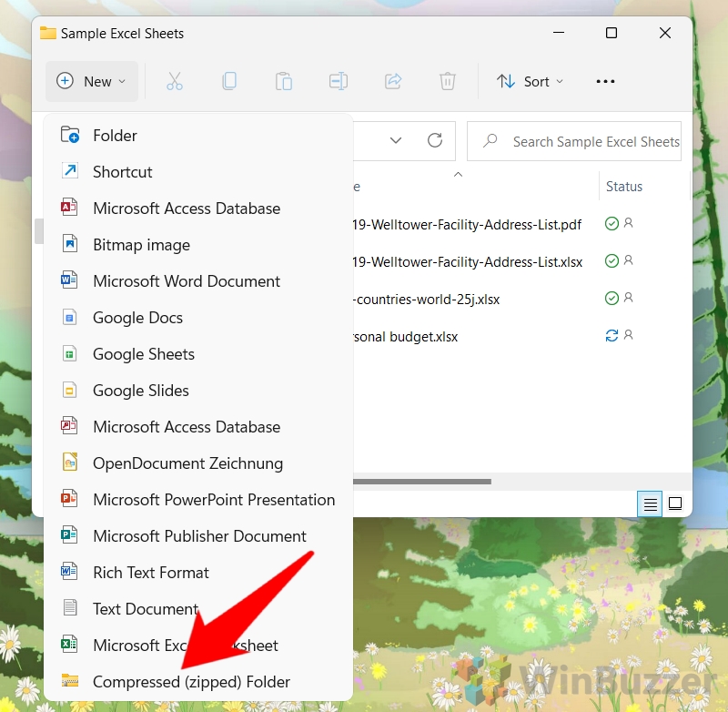The image size is (728, 712).
Task: Select Compressed (zipped) Folder
Action: pos(198,682)
